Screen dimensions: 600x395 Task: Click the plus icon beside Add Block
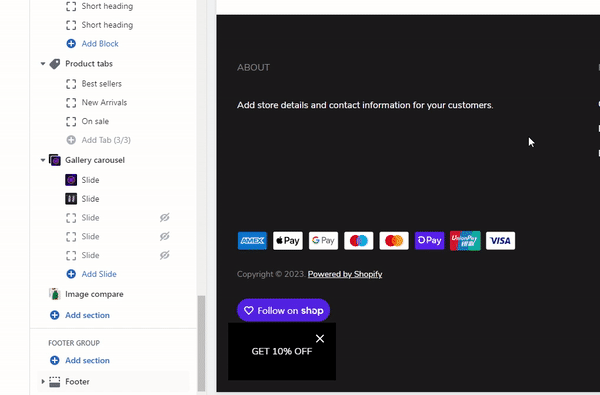pyautogui.click(x=71, y=44)
